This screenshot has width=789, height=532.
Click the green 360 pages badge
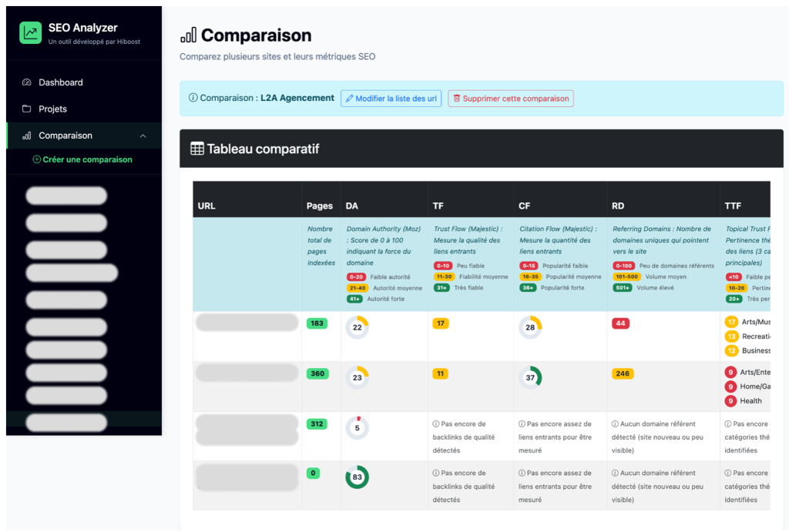pyautogui.click(x=317, y=374)
